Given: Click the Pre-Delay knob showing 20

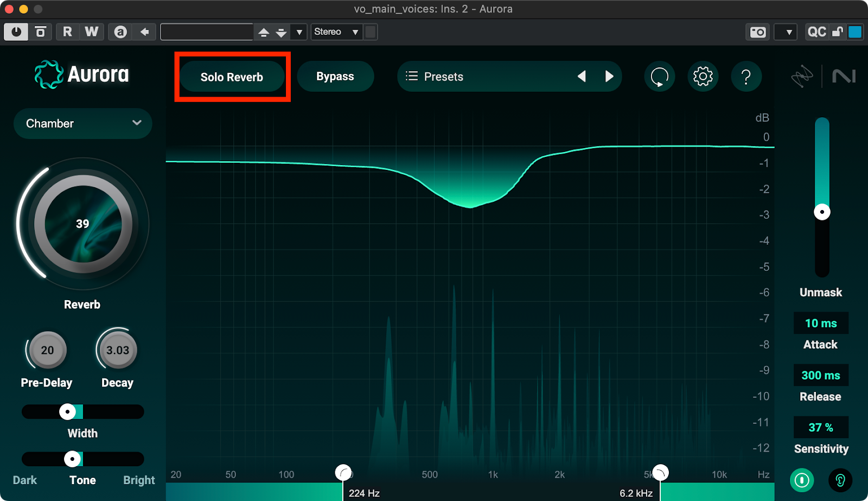Looking at the screenshot, I should coord(48,350).
